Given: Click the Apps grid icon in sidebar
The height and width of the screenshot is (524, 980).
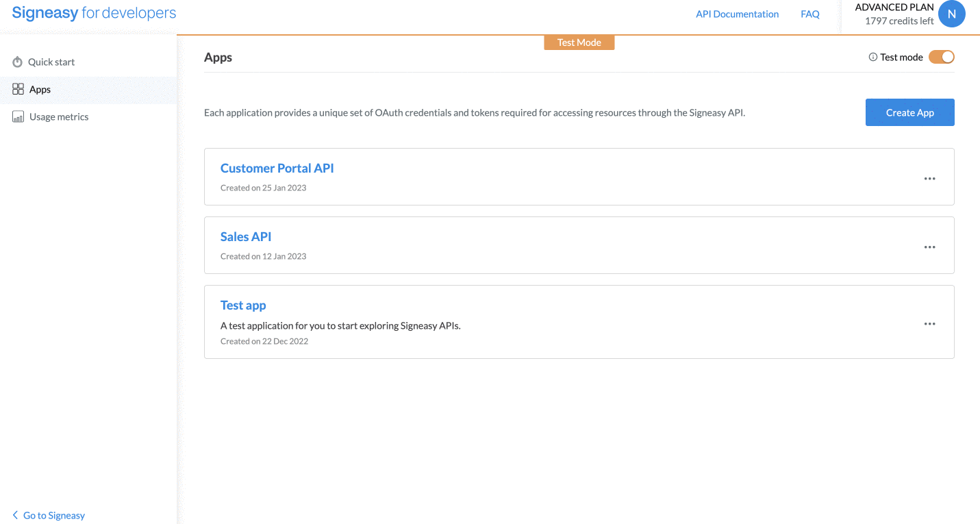Looking at the screenshot, I should pyautogui.click(x=18, y=89).
